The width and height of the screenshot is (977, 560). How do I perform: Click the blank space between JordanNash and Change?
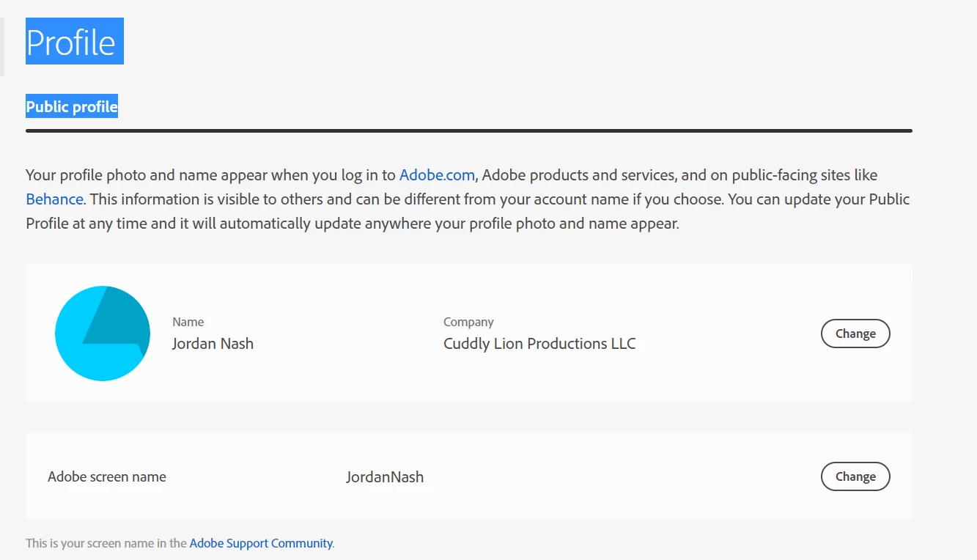point(623,476)
